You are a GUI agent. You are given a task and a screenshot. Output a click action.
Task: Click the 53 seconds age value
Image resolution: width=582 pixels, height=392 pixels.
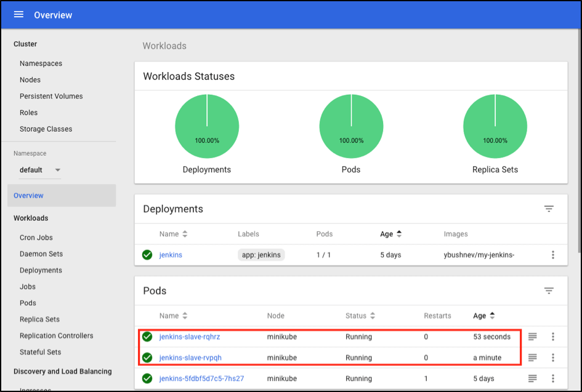pos(492,337)
